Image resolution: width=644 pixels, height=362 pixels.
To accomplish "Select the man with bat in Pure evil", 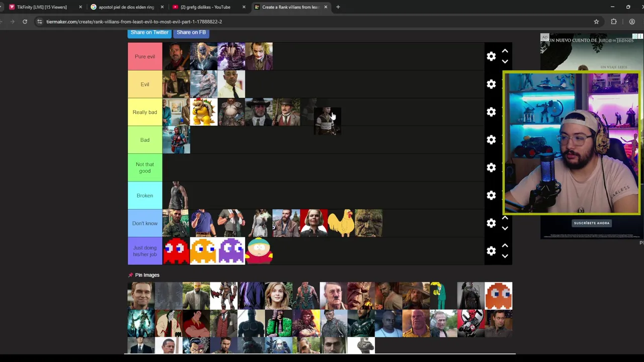I will pyautogui.click(x=176, y=56).
